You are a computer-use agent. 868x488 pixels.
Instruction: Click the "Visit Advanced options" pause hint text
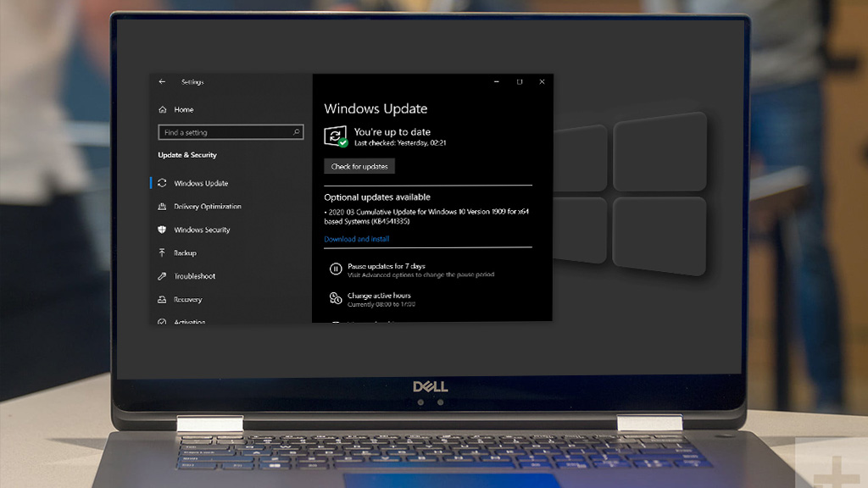pyautogui.click(x=420, y=274)
